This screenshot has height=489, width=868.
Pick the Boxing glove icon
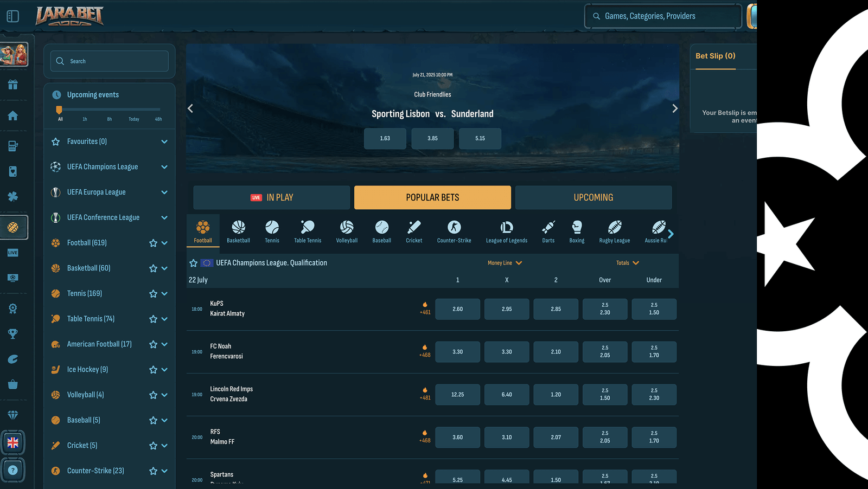pyautogui.click(x=577, y=231)
